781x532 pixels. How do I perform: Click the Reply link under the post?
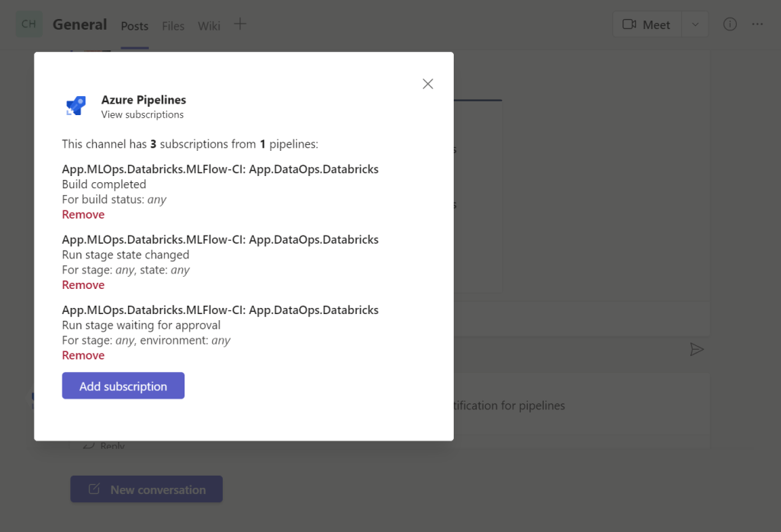point(111,446)
